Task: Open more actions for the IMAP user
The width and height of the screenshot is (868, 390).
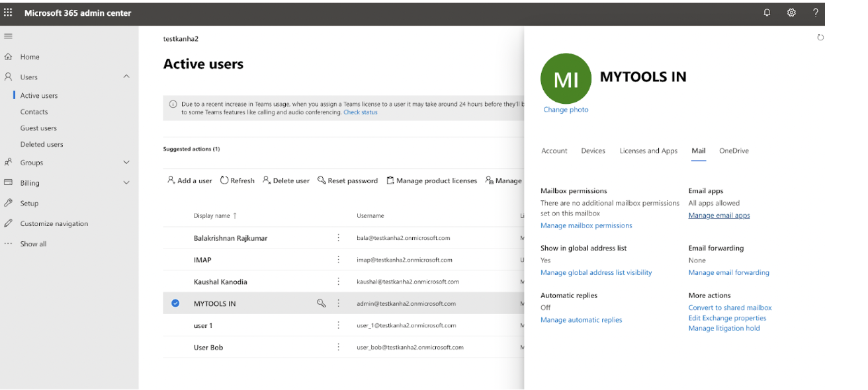Action: point(339,260)
